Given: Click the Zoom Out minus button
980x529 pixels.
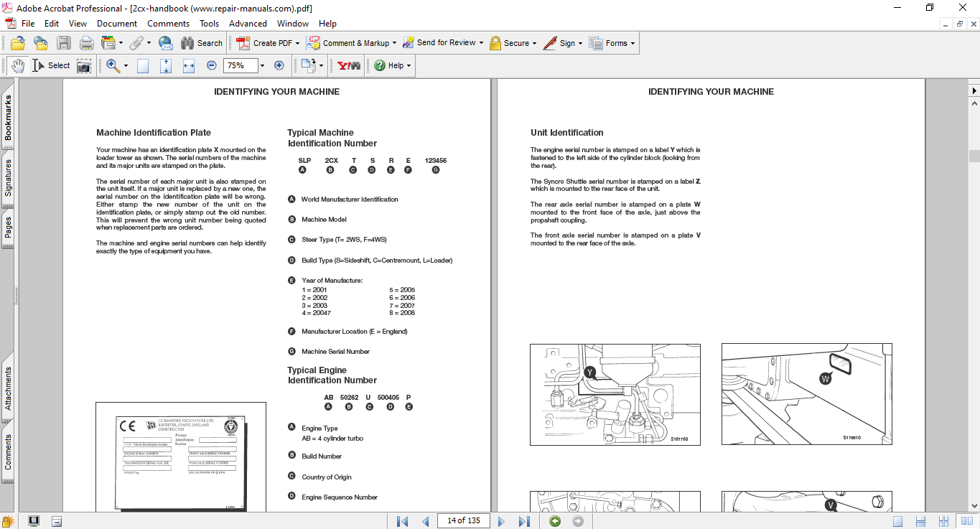Looking at the screenshot, I should (212, 65).
